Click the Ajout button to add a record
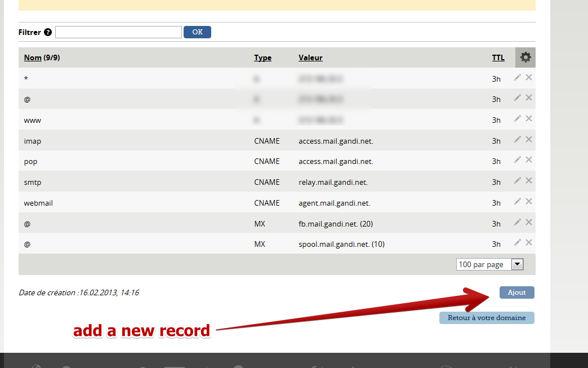The height and width of the screenshot is (368, 588). point(516,292)
